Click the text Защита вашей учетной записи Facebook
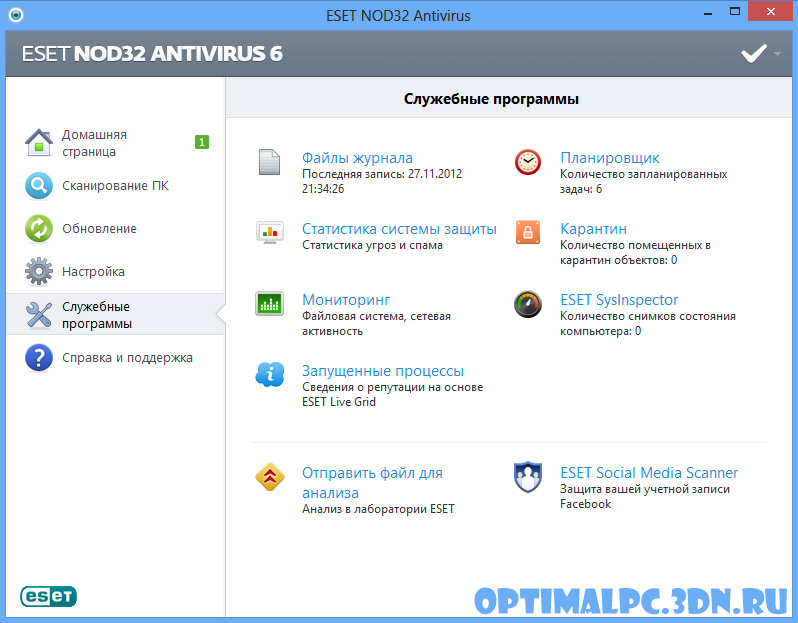 pos(644,496)
